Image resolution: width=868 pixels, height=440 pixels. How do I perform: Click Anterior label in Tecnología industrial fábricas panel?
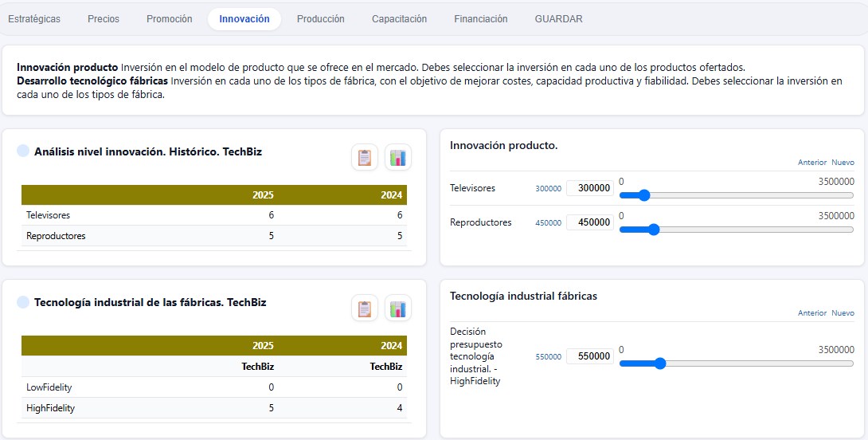tap(812, 313)
